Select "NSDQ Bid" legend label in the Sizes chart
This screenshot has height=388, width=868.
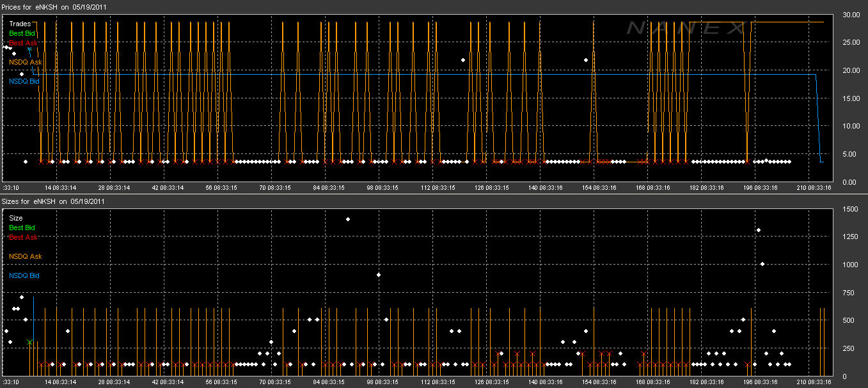[x=24, y=275]
